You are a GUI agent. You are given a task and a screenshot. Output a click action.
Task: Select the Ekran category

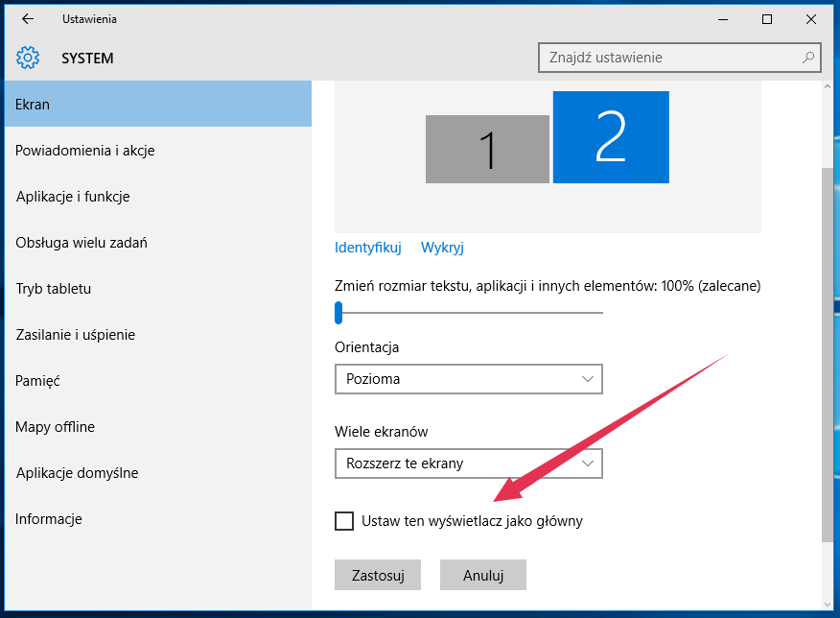(x=158, y=104)
